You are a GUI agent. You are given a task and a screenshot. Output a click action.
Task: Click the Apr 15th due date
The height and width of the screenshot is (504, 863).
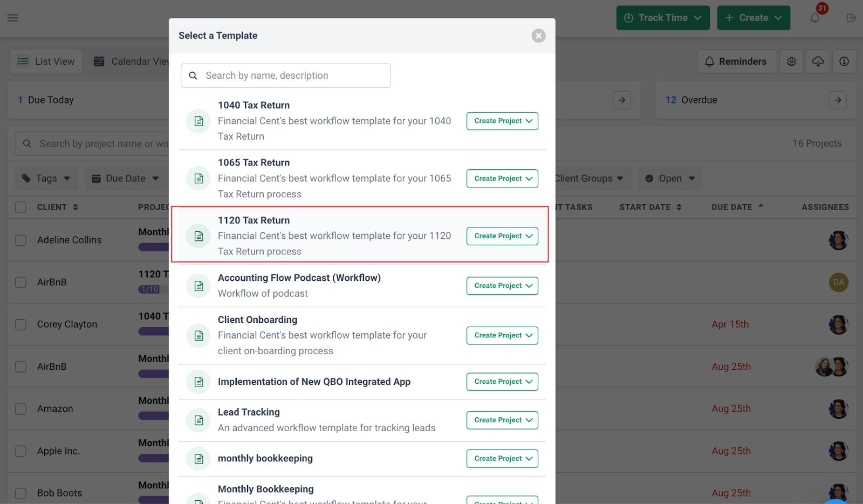click(730, 325)
